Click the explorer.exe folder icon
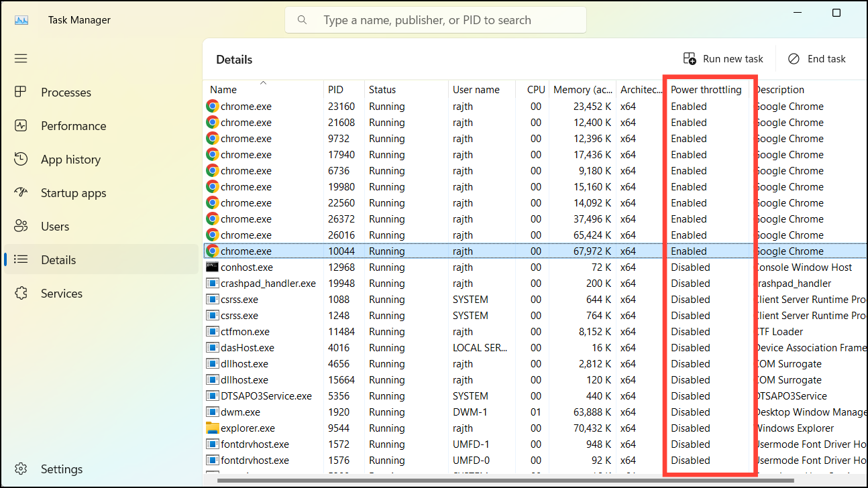Image resolution: width=868 pixels, height=488 pixels. (x=212, y=428)
